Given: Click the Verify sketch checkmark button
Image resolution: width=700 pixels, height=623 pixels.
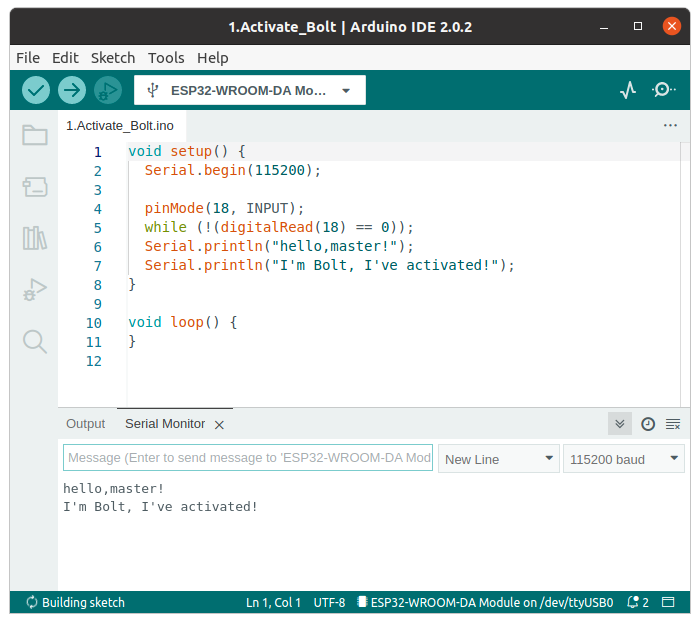Looking at the screenshot, I should click(36, 90).
